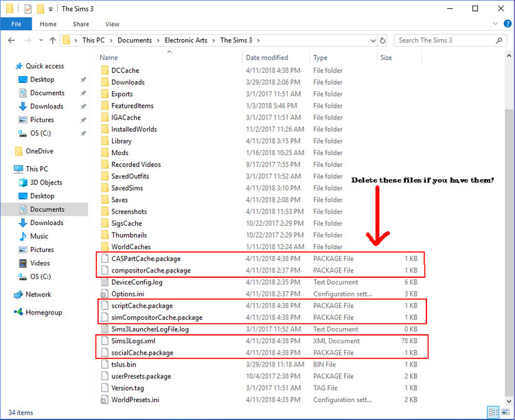Select the DCCache folder icon
The image size is (515, 420).
tap(105, 70)
